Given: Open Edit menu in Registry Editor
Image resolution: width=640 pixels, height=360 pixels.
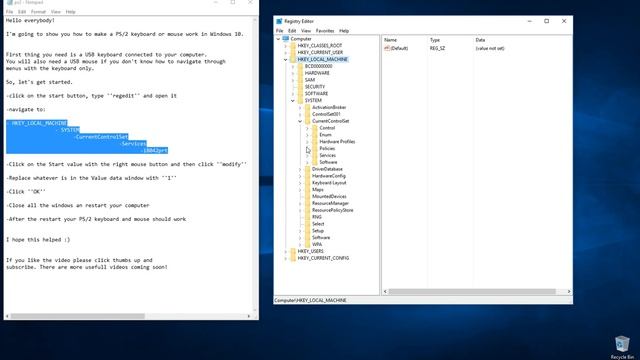Looking at the screenshot, I should [292, 31].
